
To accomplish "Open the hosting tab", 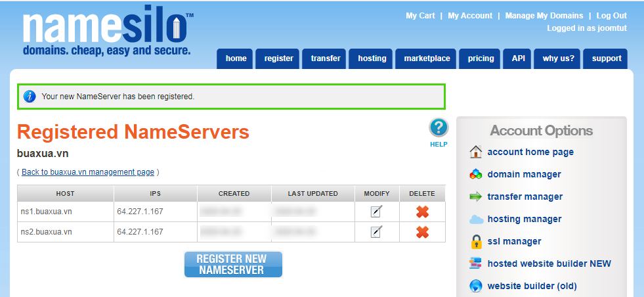I will pos(371,59).
